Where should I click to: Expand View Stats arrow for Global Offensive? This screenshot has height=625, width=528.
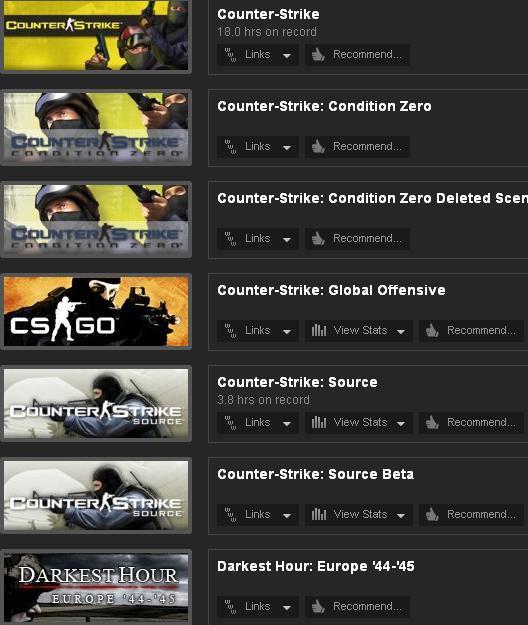click(401, 332)
